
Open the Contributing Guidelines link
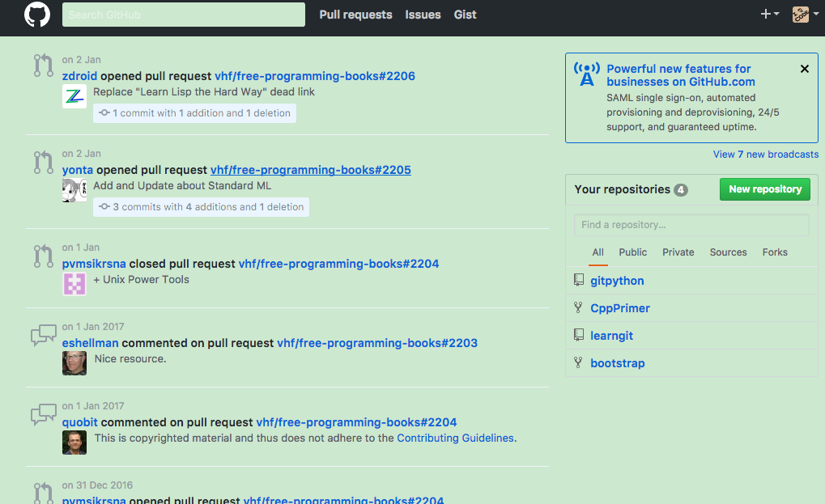click(455, 438)
